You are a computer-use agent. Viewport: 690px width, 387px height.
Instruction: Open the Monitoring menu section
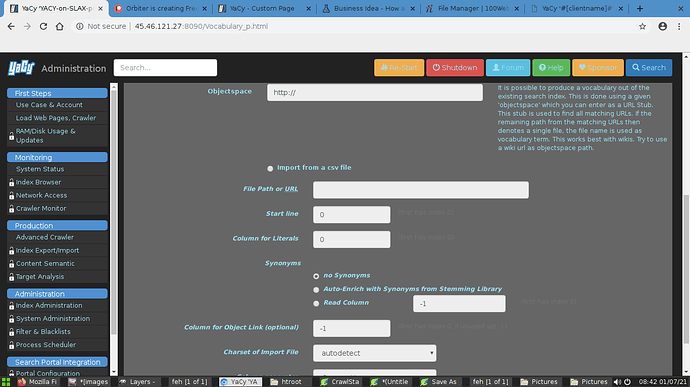[57, 157]
